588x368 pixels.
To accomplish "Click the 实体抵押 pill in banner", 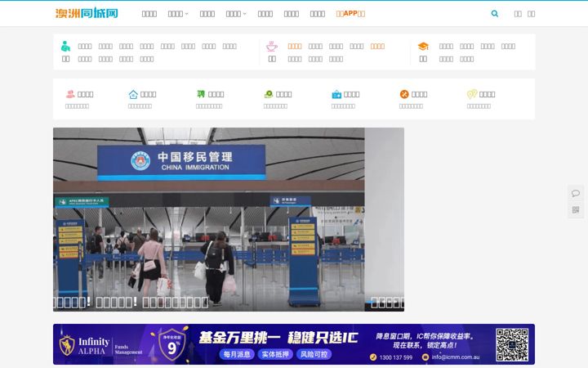I will click(275, 354).
